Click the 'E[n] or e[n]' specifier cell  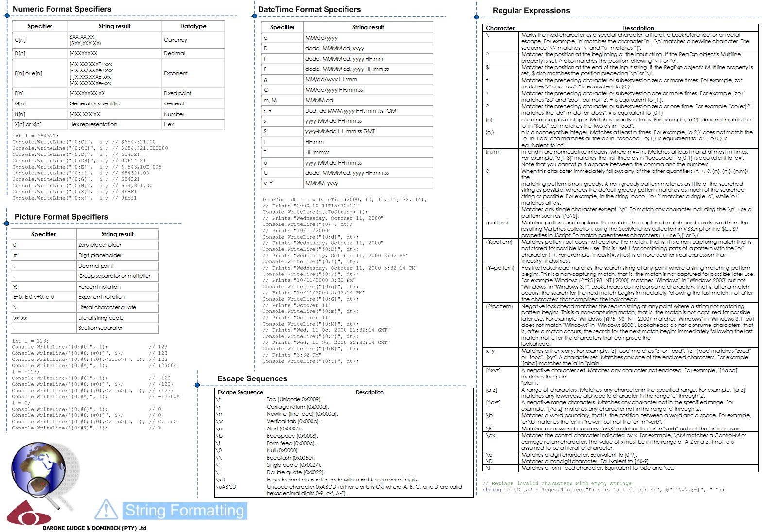(40, 73)
